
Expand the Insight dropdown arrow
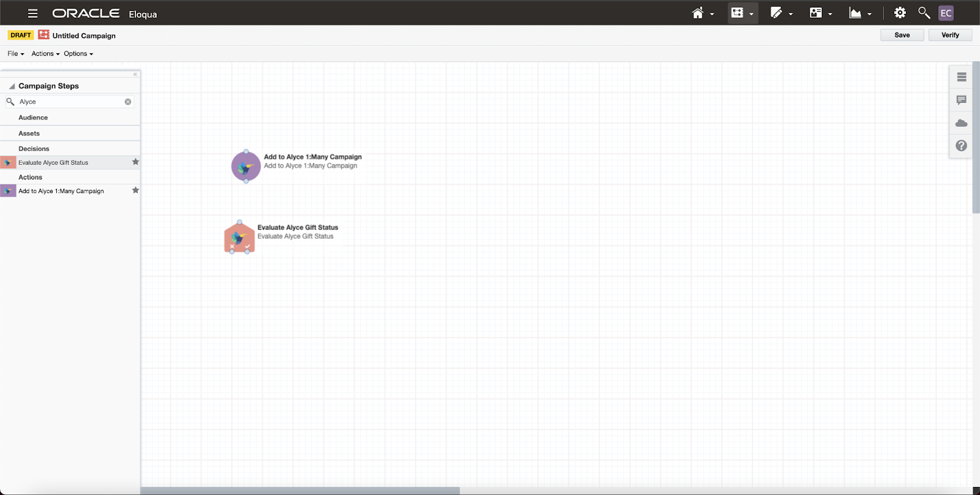pos(869,14)
